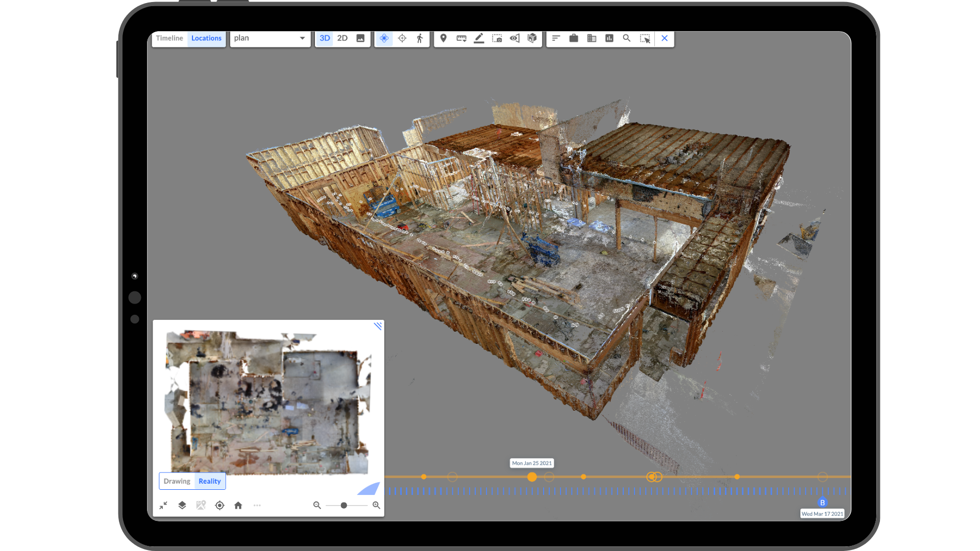Toggle the orbit navigation mode
The width and height of the screenshot is (980, 551).
[385, 38]
